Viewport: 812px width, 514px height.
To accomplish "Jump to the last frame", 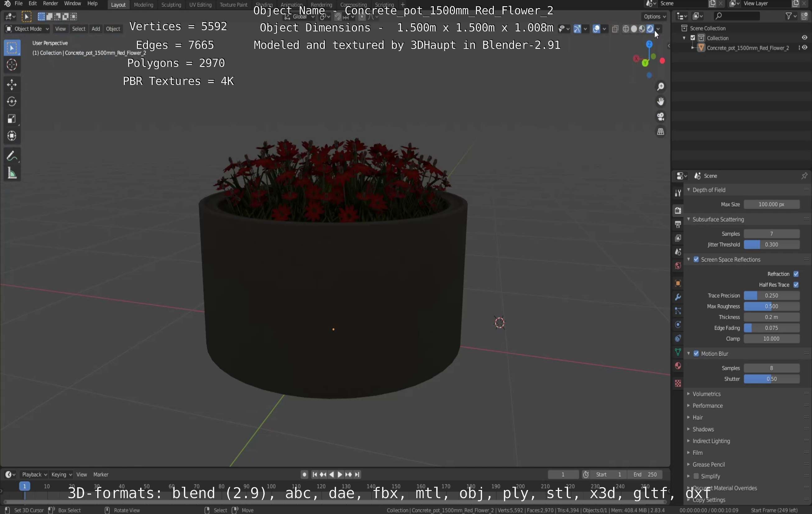I will point(357,475).
